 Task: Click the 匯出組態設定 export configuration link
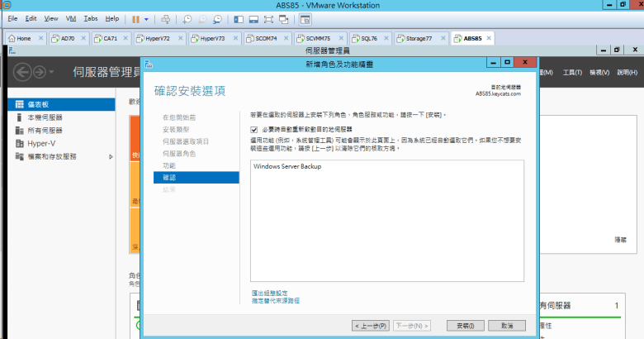tap(270, 293)
